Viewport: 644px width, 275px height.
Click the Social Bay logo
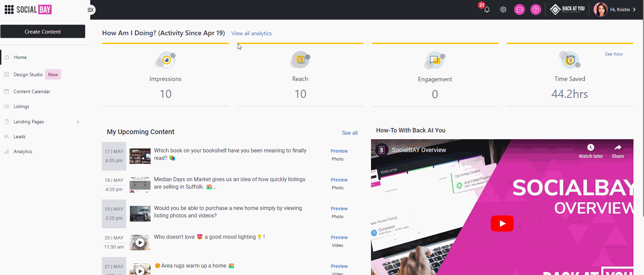34,9
